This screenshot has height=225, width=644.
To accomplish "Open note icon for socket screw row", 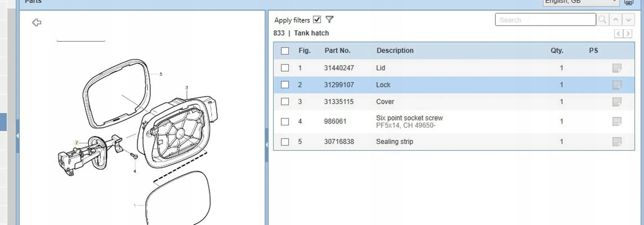I will click(617, 121).
